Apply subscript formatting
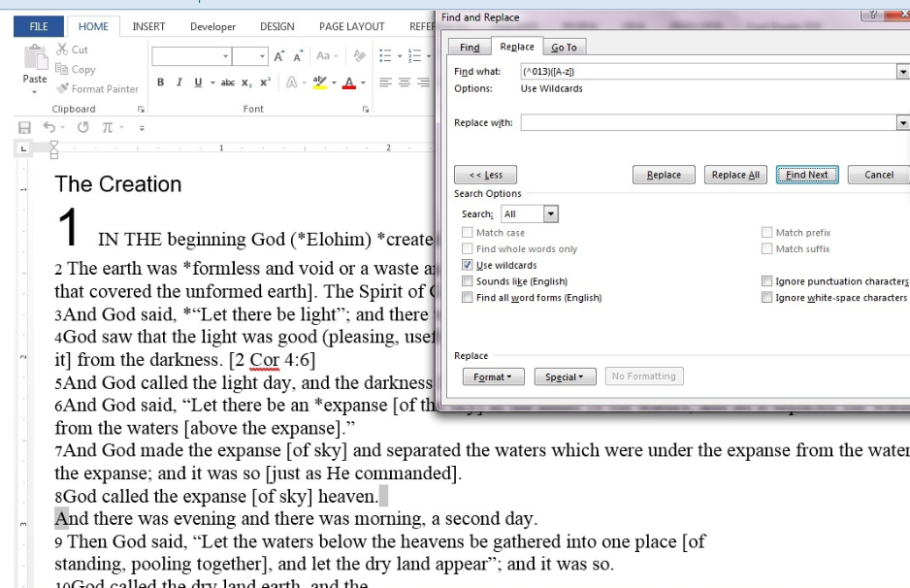The height and width of the screenshot is (588, 910). tap(246, 82)
